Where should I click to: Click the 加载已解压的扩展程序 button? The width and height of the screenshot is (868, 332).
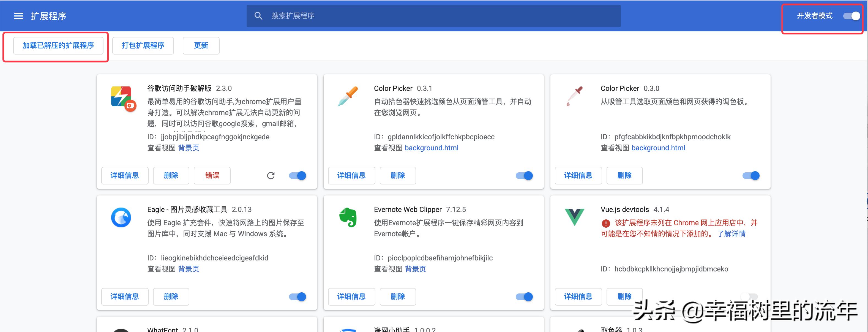click(x=58, y=45)
